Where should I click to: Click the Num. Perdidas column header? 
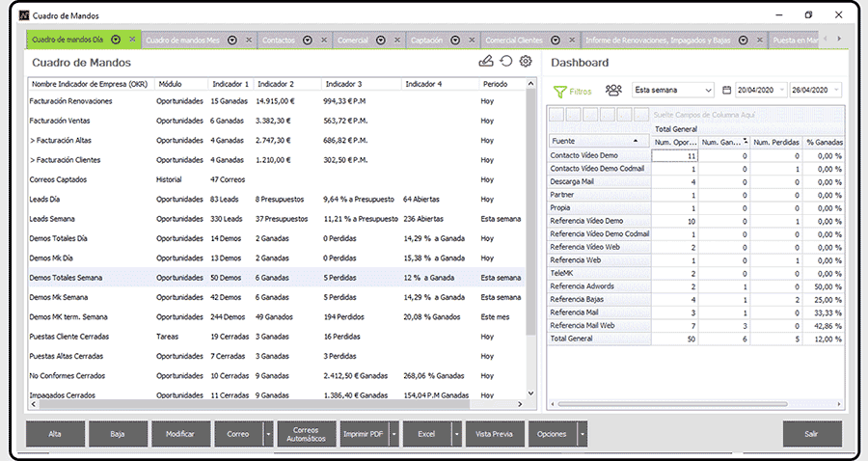tap(776, 142)
